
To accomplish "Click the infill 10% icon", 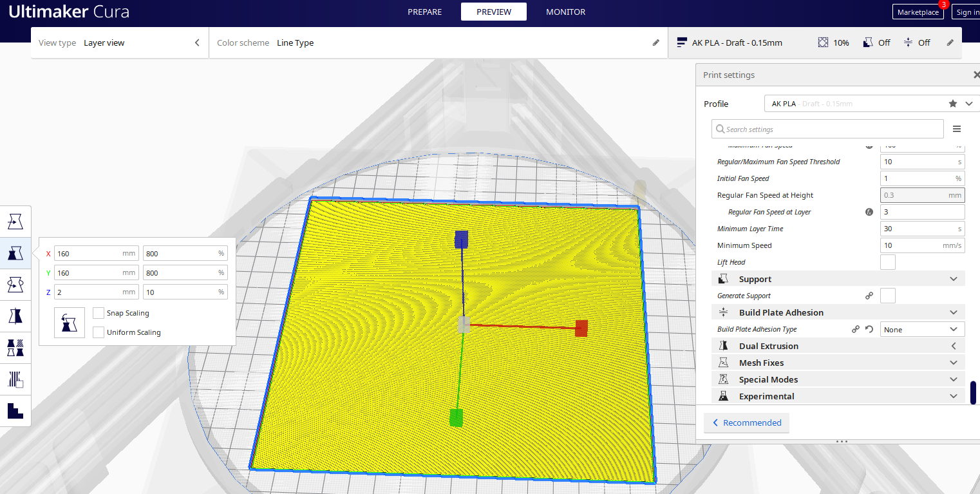I will (x=823, y=43).
